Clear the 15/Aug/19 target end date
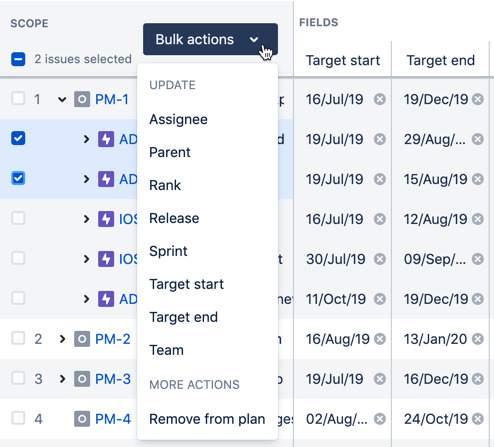The height and width of the screenshot is (447, 494). click(478, 179)
